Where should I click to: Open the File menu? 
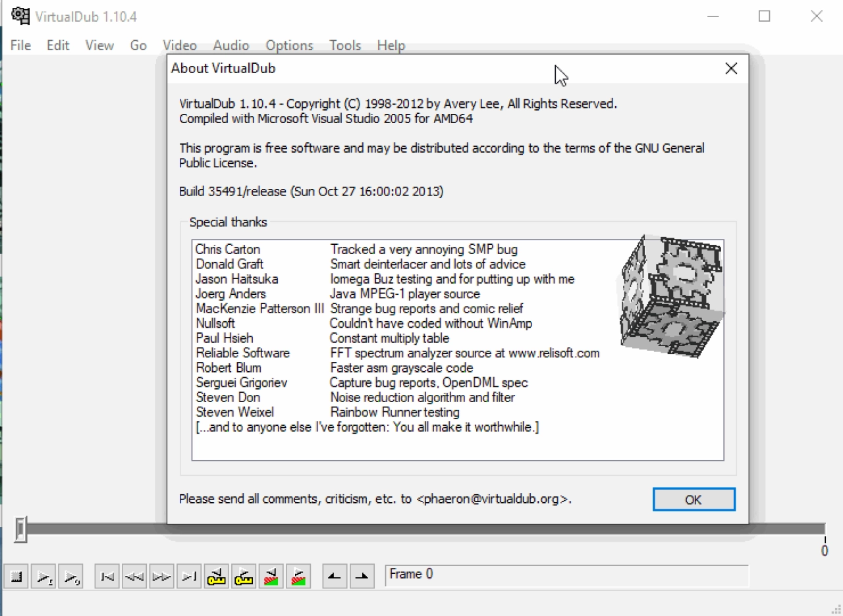[20, 45]
